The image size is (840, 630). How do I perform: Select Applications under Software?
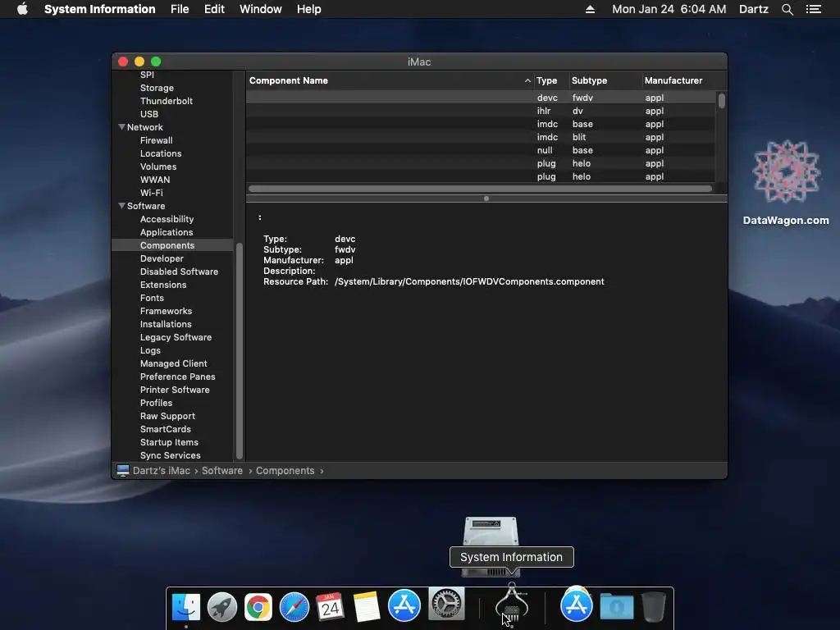[166, 232]
